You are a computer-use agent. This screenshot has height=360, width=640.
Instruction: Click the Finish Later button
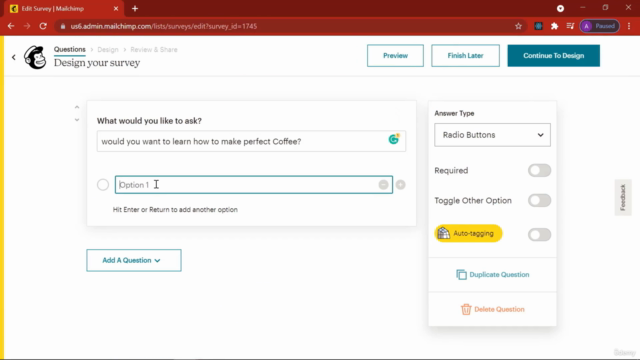click(465, 56)
